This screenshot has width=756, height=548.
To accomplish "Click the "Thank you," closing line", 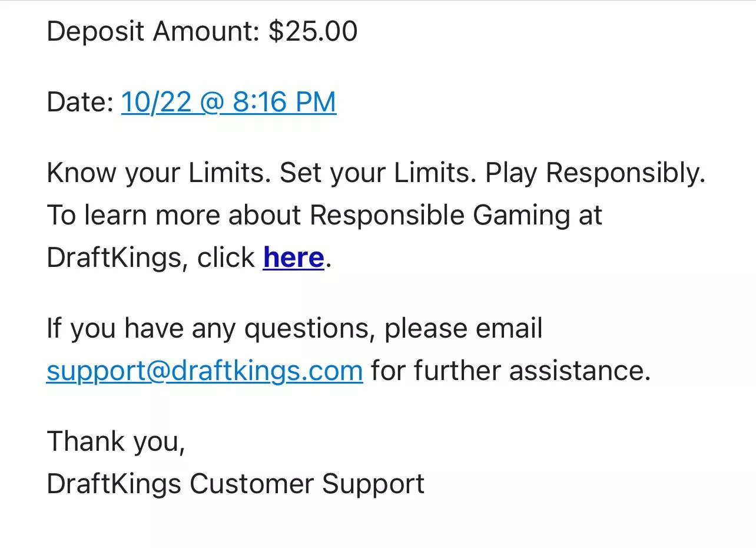I will (116, 441).
